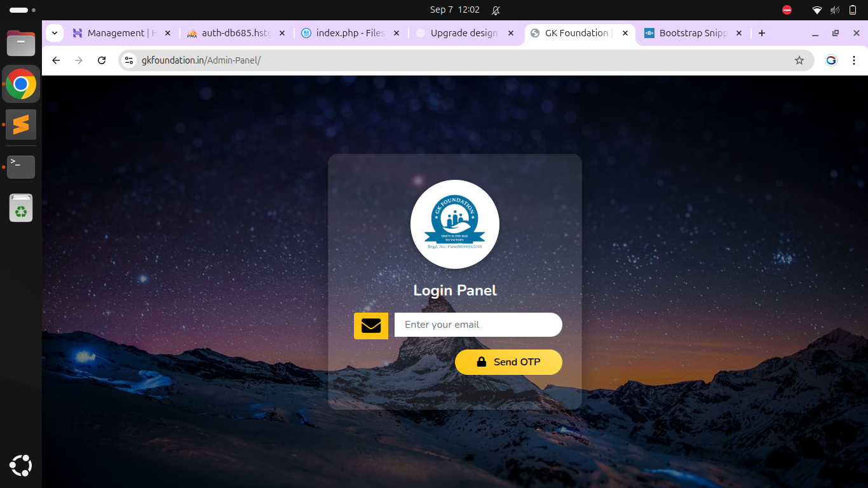
Task: Click the Chrome icon in the dock
Action: coord(21,83)
